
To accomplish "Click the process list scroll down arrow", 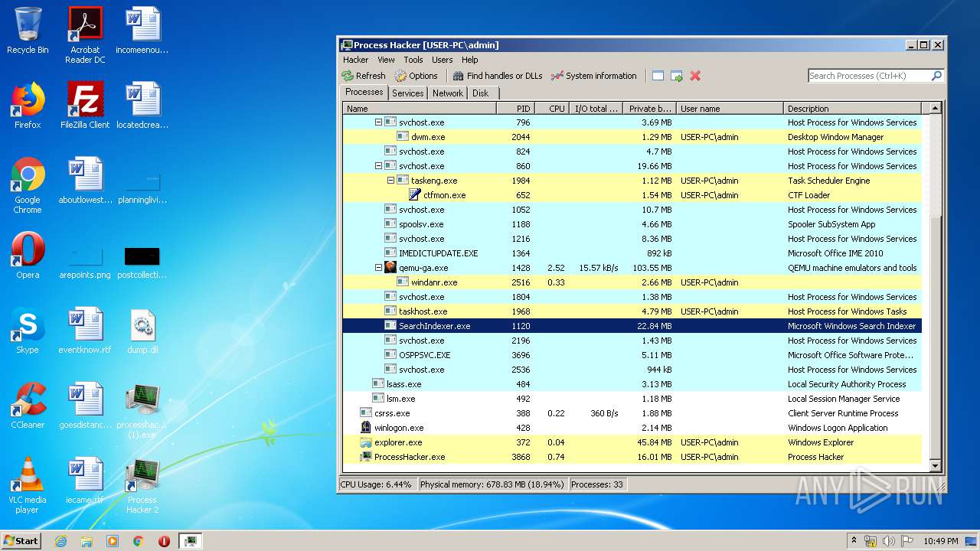I will tap(934, 465).
